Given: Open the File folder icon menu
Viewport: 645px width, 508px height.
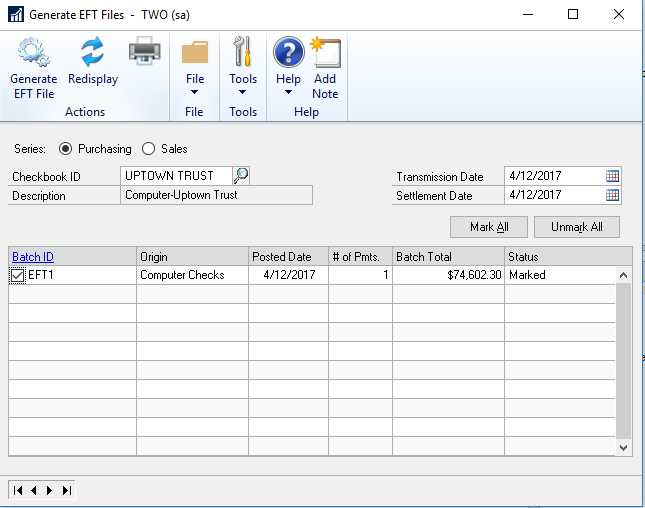Looking at the screenshot, I should 195,52.
